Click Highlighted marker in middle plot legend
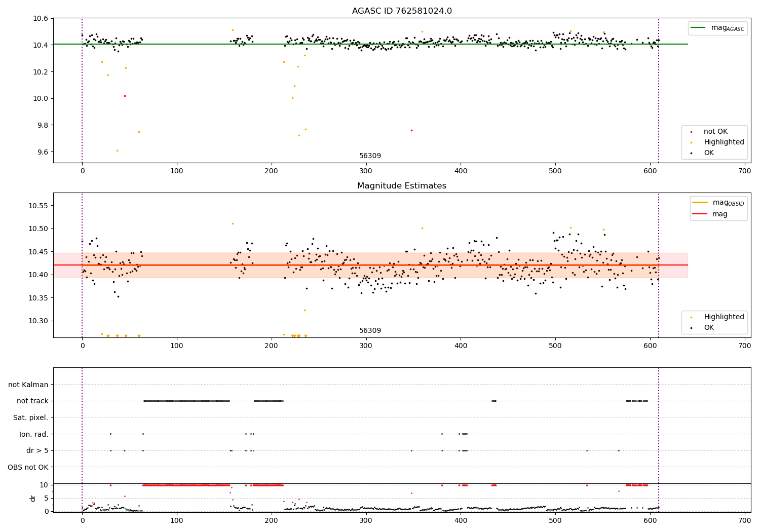Image resolution: width=760 pixels, height=532 pixels. (692, 318)
